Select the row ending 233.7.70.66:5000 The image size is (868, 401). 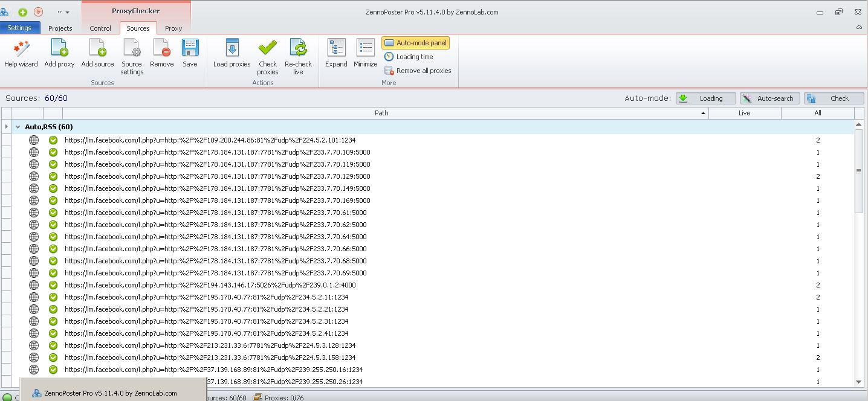coord(432,249)
